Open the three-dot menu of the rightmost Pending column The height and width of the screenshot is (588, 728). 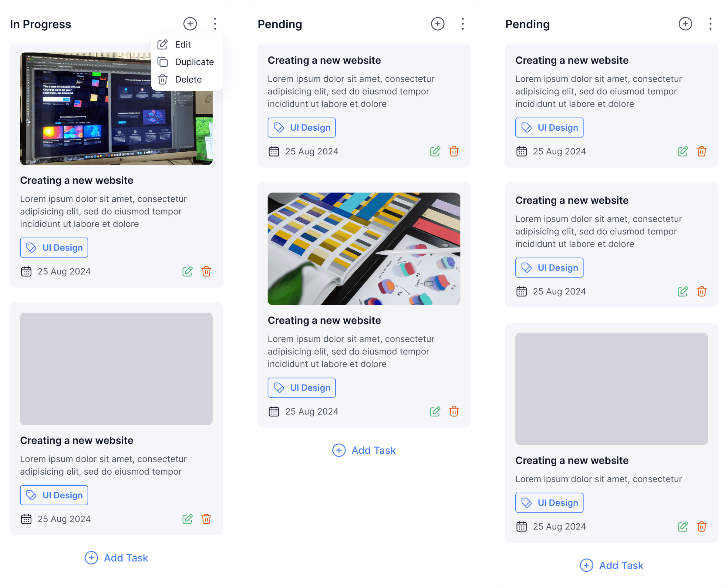click(710, 24)
